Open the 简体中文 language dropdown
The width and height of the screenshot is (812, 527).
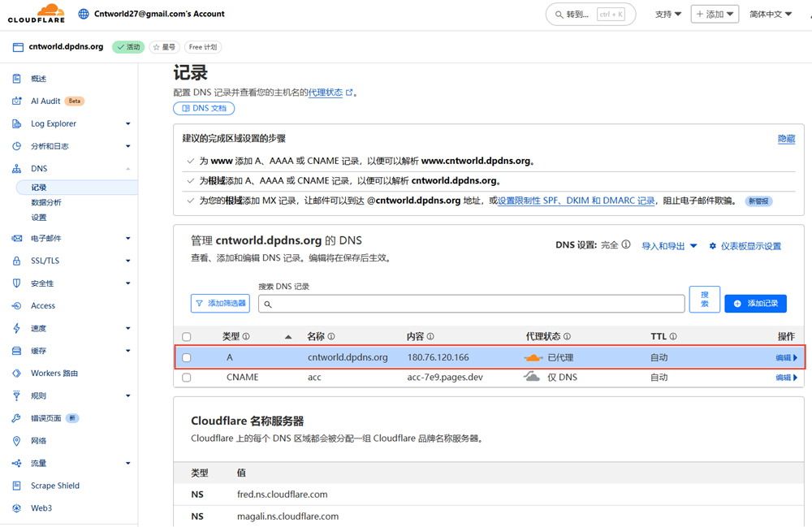[771, 14]
